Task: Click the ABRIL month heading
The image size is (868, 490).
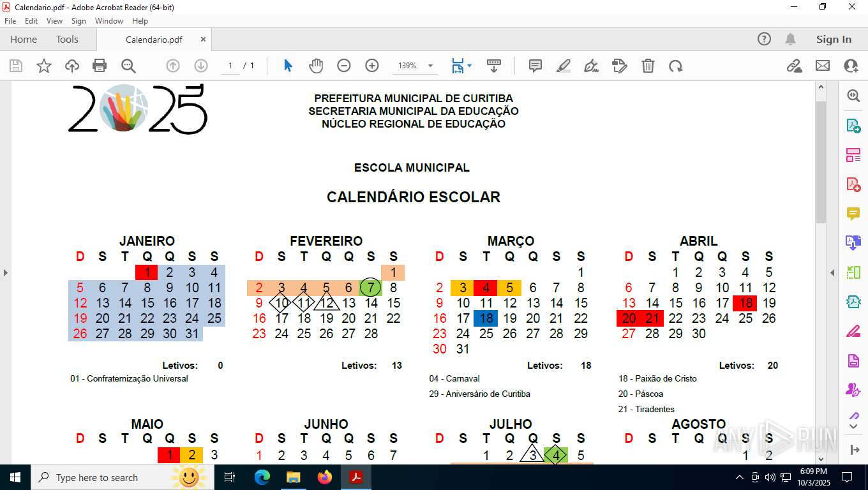Action: click(x=698, y=241)
